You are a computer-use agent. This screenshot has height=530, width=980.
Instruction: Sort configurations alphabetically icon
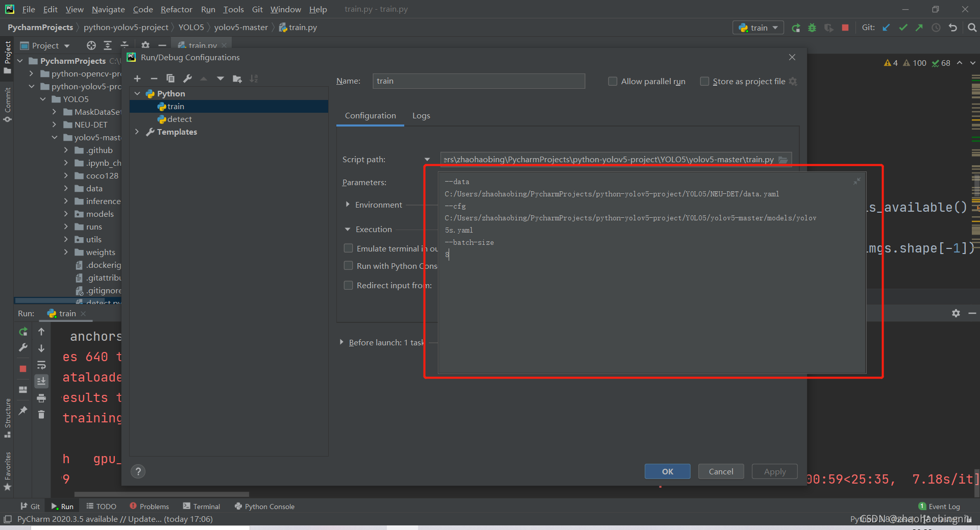point(254,79)
